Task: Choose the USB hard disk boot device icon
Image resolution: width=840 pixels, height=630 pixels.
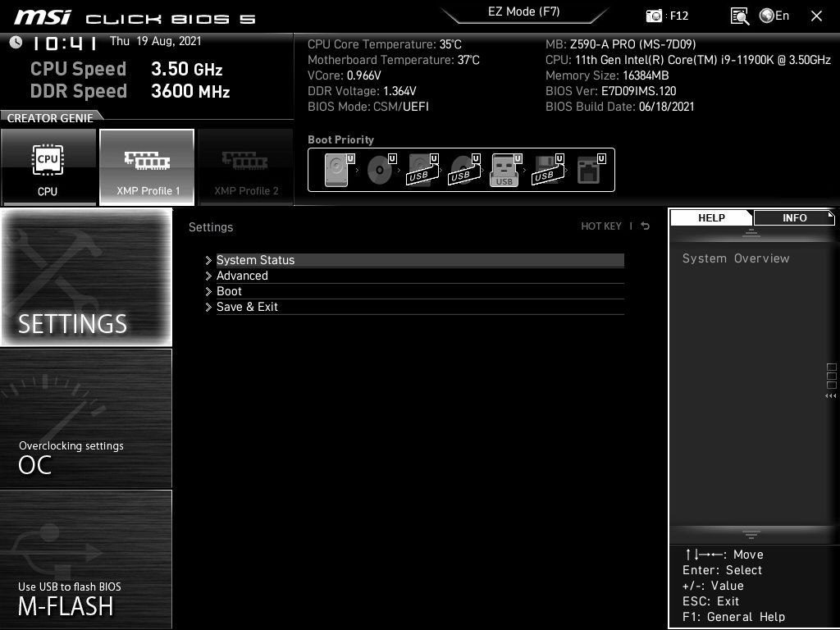Action: coord(422,170)
